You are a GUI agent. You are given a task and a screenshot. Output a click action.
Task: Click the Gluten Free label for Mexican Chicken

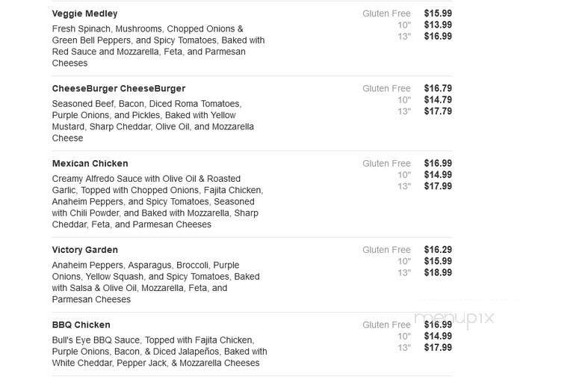pos(386,163)
